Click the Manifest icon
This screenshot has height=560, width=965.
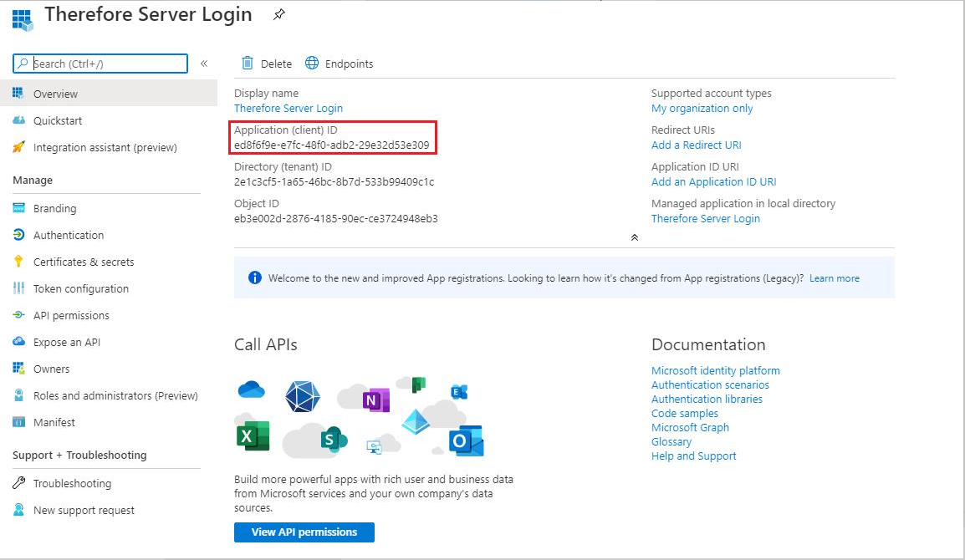(18, 422)
